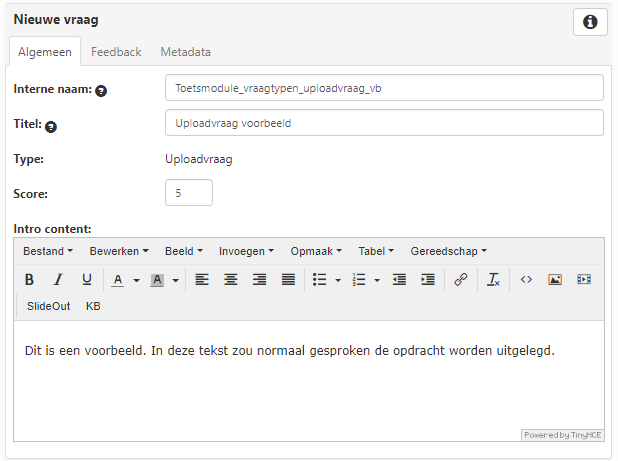Align text to center
Viewport: 618px width, 461px height.
coord(231,280)
